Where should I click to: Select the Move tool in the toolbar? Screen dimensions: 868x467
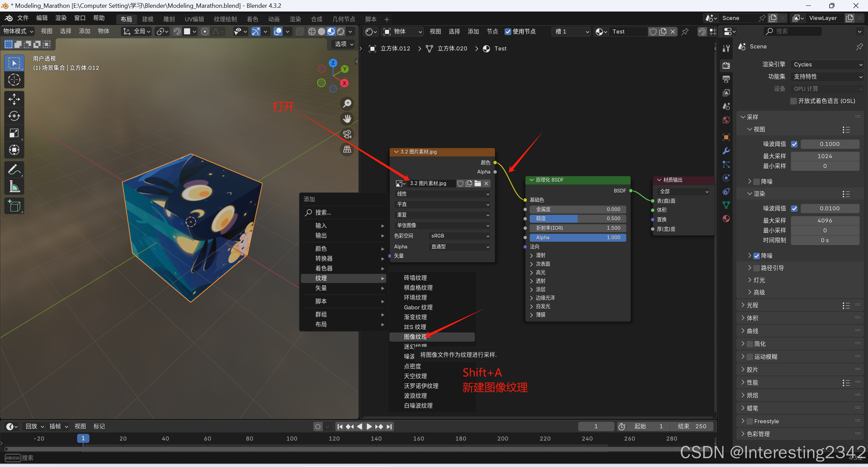pos(14,99)
